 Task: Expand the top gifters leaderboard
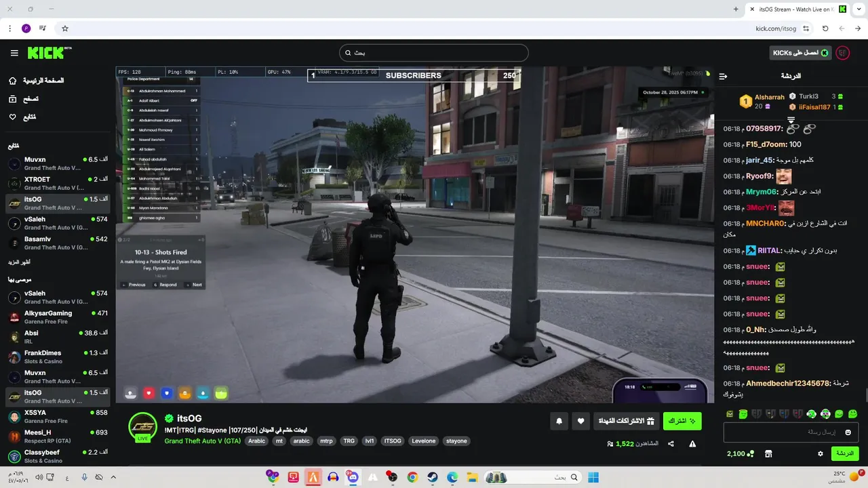click(x=791, y=120)
